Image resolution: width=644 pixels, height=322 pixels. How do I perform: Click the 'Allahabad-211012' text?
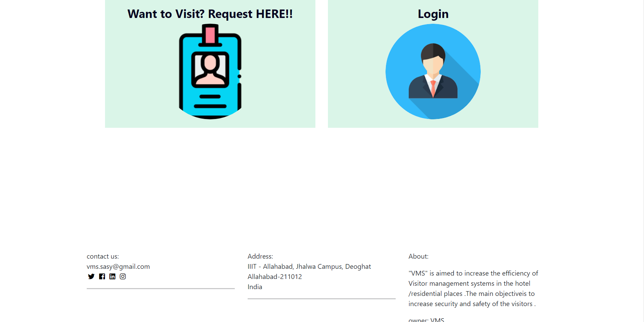[x=275, y=277]
